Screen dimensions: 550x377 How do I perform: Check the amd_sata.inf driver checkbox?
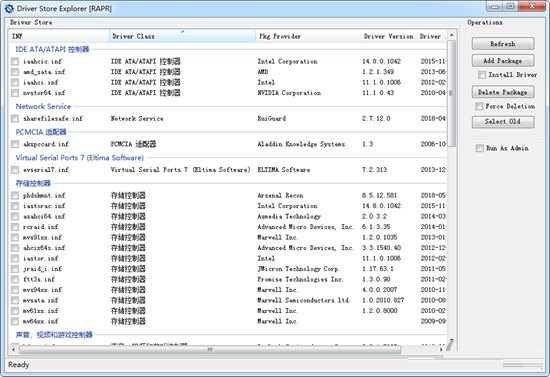15,72
